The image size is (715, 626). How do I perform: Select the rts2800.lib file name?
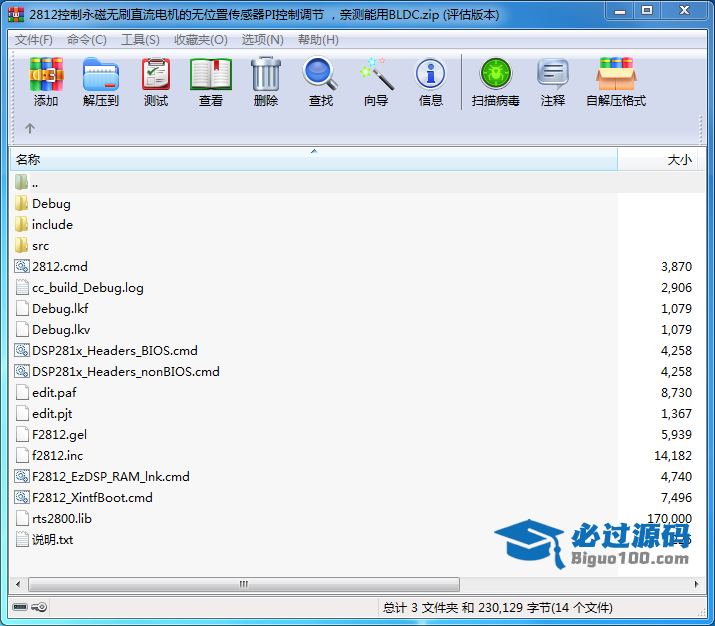coord(62,518)
